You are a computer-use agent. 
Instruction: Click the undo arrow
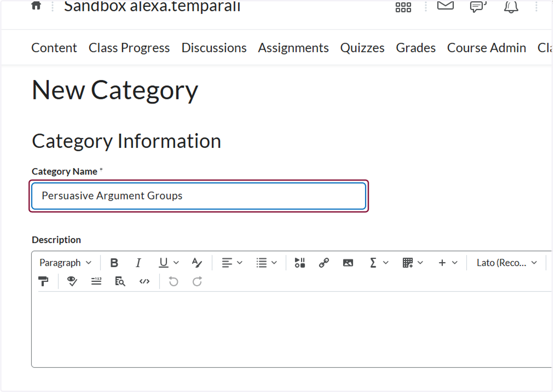(173, 281)
